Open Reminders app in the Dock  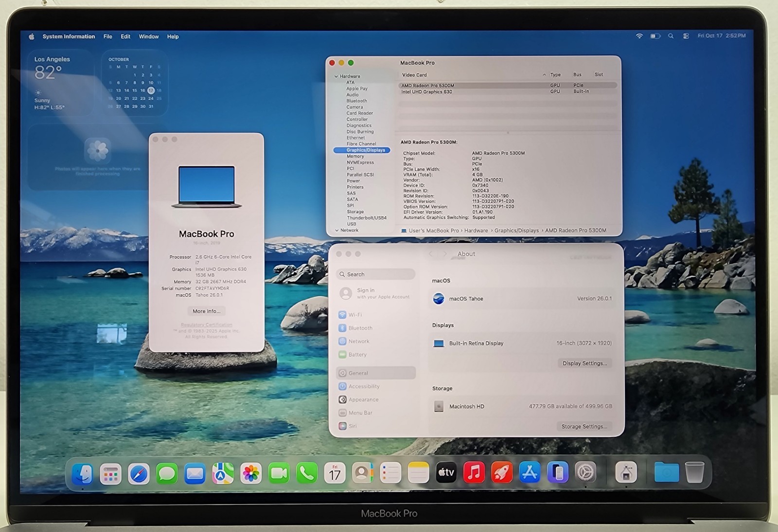(390, 473)
